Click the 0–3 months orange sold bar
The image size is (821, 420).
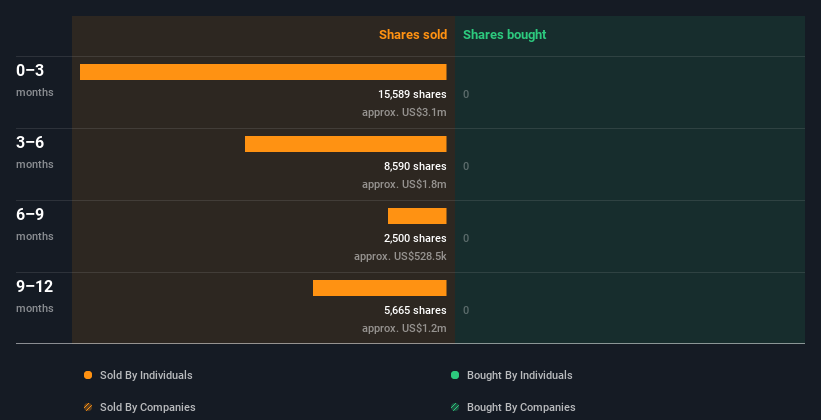(x=263, y=72)
